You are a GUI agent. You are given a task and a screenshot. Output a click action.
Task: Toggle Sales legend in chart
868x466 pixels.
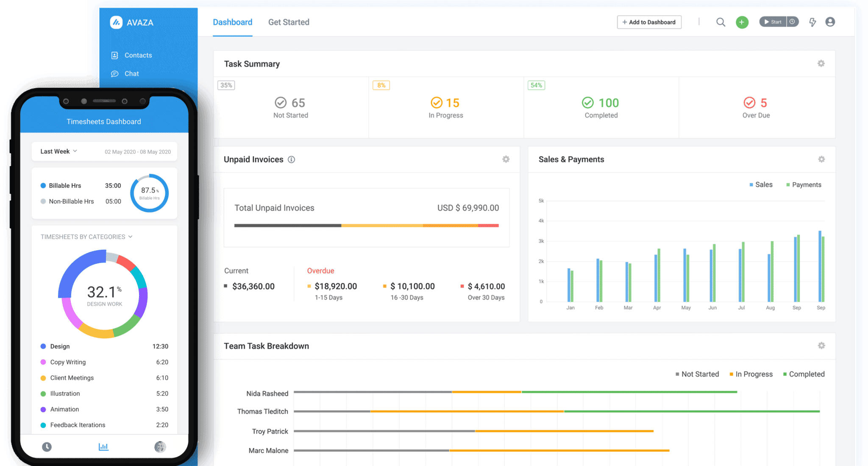coord(761,184)
